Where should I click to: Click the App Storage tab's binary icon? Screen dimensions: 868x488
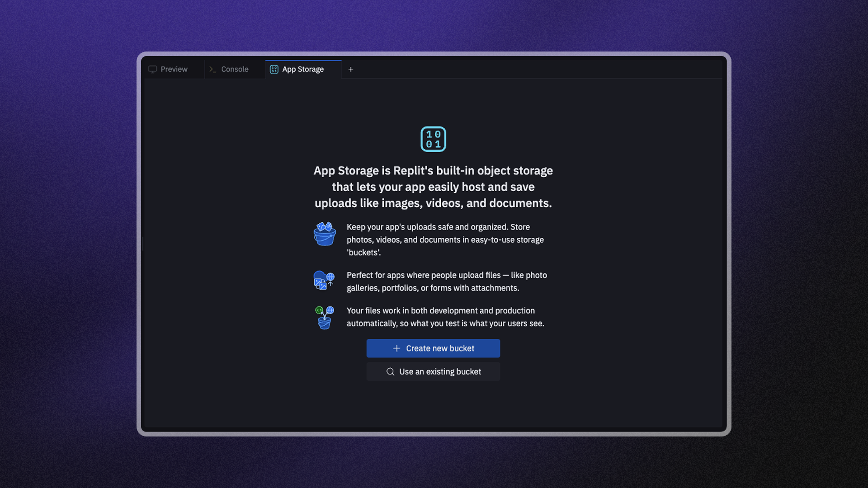274,69
